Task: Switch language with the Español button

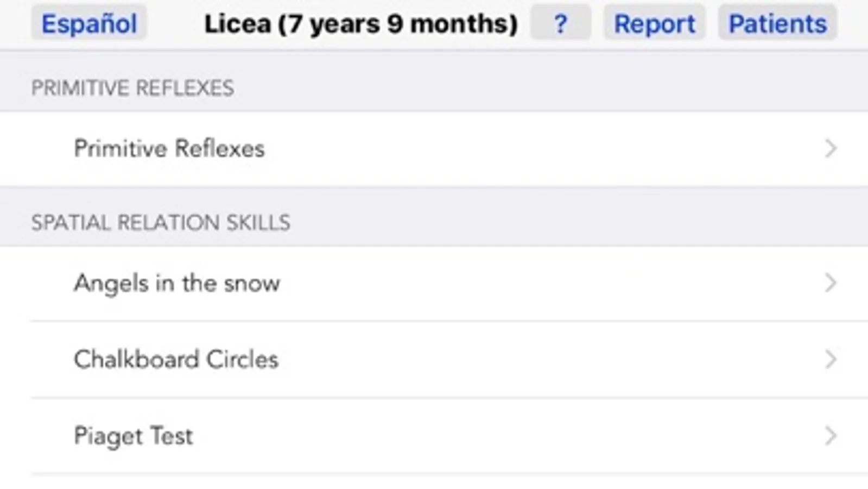Action: (89, 23)
